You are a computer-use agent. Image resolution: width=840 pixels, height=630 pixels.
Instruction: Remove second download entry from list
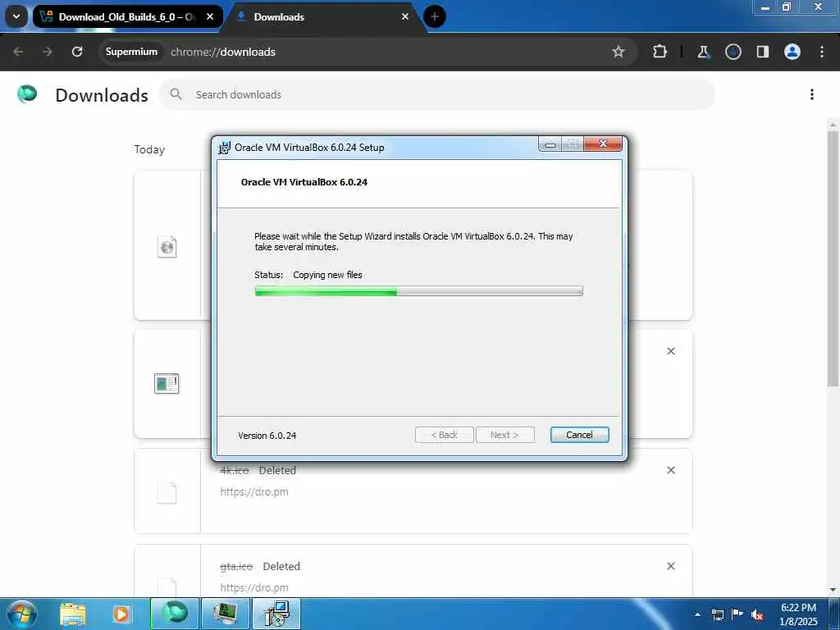[670, 351]
